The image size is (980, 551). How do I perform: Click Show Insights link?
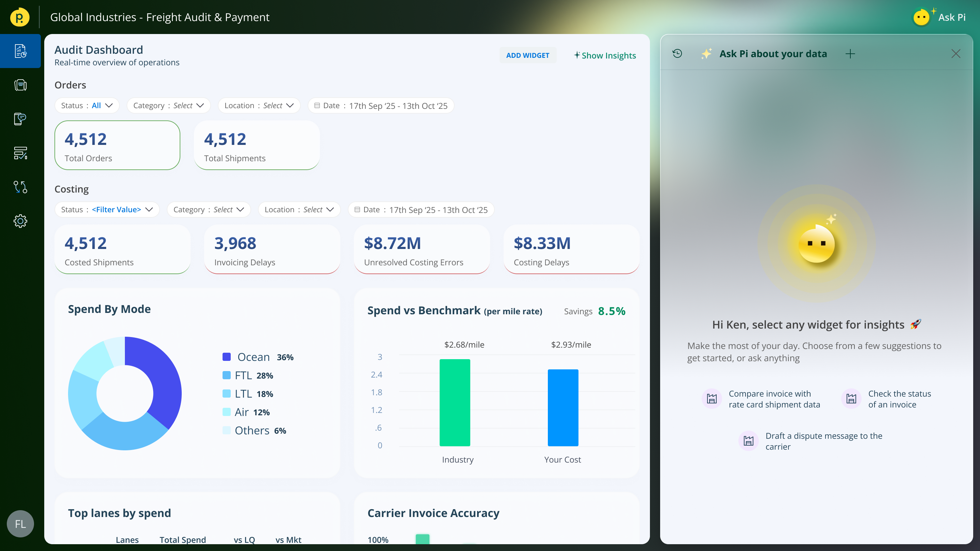pyautogui.click(x=605, y=55)
